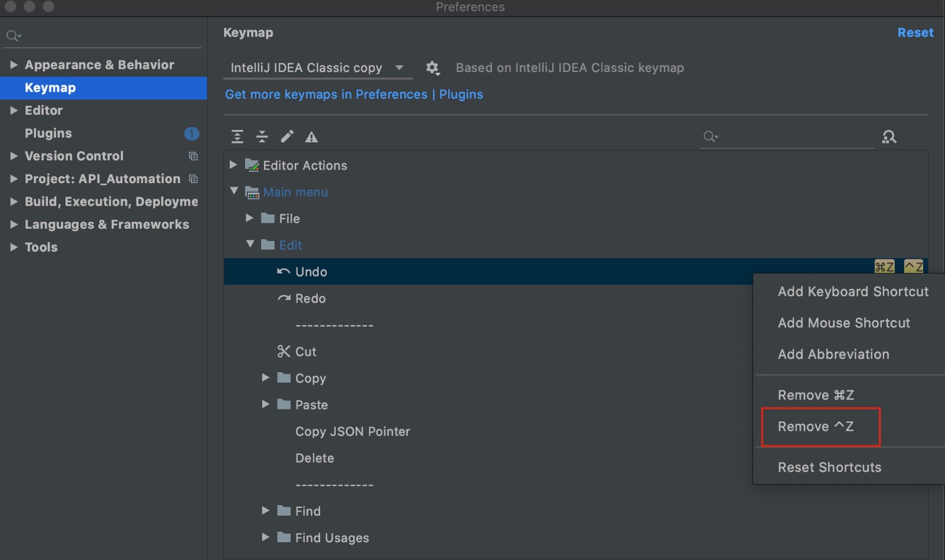This screenshot has width=945, height=560.
Task: Click the Editor label in sidebar
Action: [x=44, y=110]
